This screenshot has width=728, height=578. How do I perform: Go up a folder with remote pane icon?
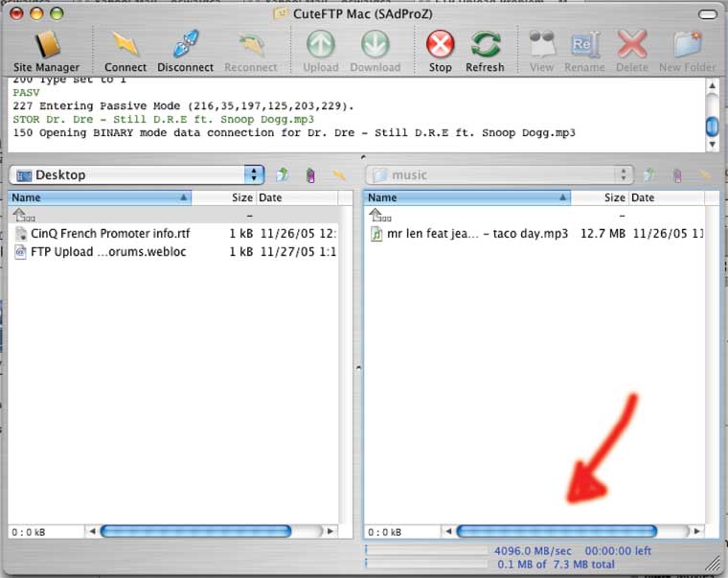(x=649, y=175)
